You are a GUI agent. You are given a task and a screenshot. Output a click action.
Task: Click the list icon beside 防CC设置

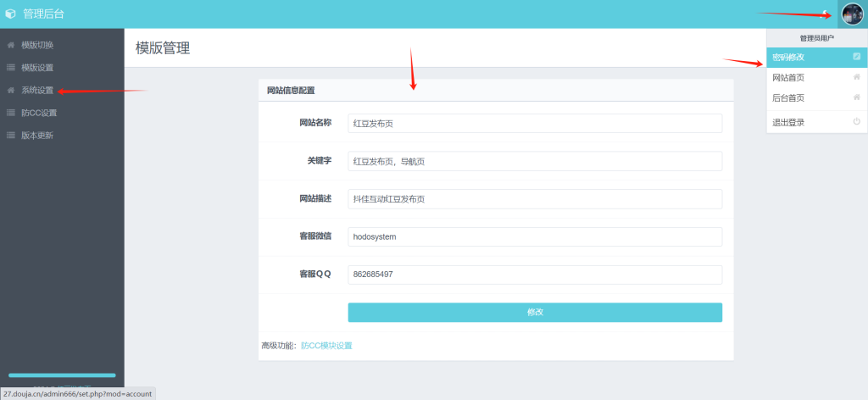(x=10, y=113)
